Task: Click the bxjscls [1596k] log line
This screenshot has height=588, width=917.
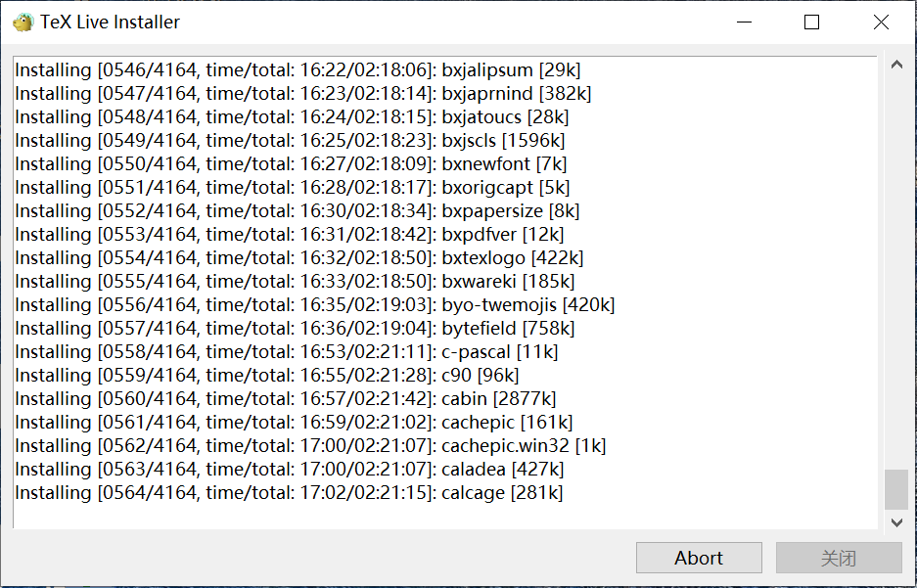Action: point(290,141)
